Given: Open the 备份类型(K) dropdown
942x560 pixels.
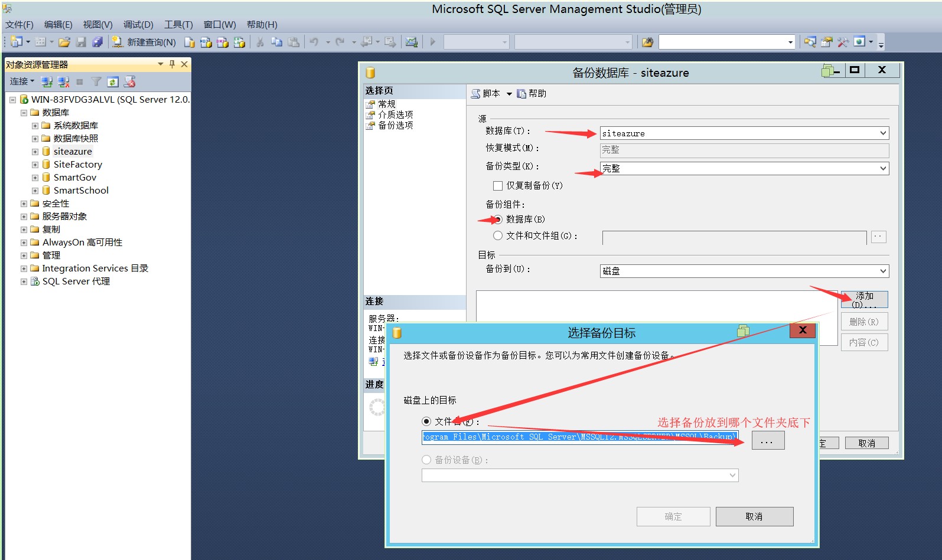Looking at the screenshot, I should click(x=883, y=168).
